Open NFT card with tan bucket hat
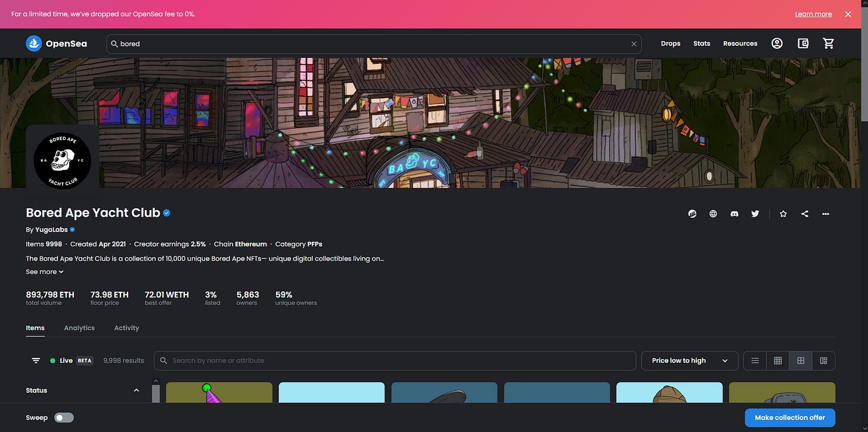Screen dimensions: 868x432 pos(669,393)
